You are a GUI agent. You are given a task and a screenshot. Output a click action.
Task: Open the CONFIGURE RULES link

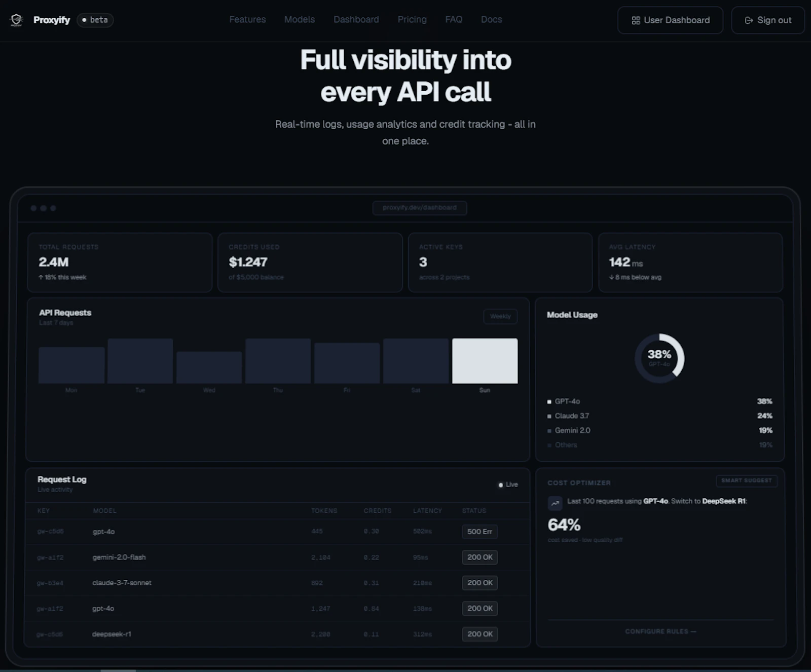660,631
